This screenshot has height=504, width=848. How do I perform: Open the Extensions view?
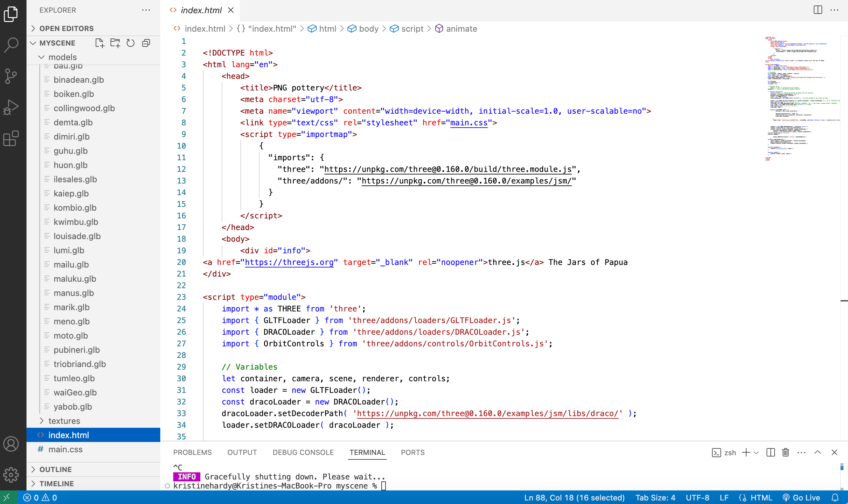[x=11, y=139]
